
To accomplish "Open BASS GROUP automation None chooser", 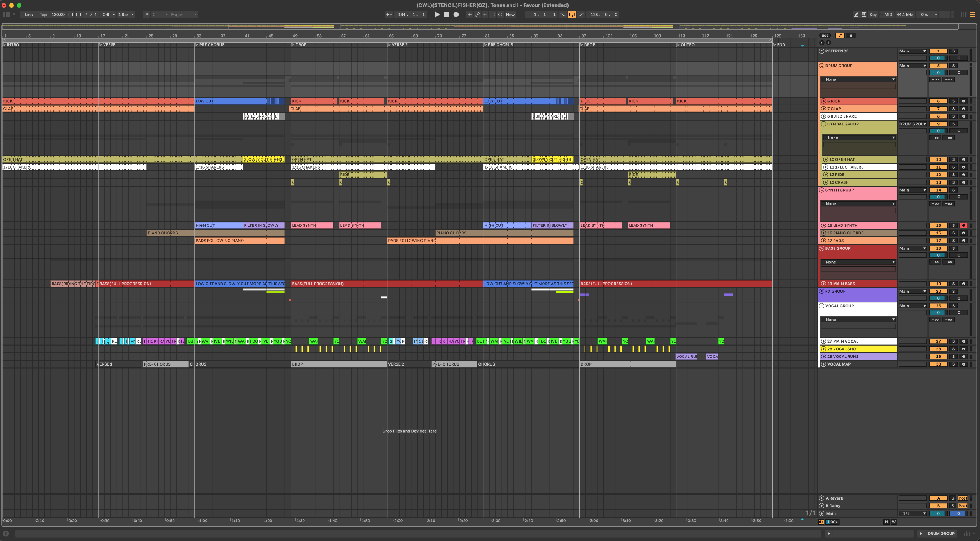I will click(x=858, y=262).
